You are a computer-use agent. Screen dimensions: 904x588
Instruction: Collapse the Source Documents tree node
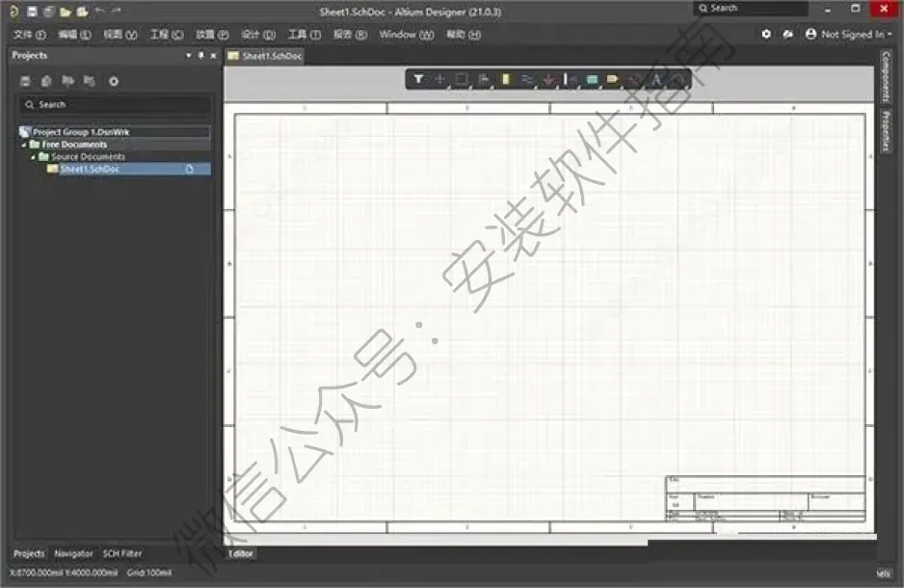(33, 157)
